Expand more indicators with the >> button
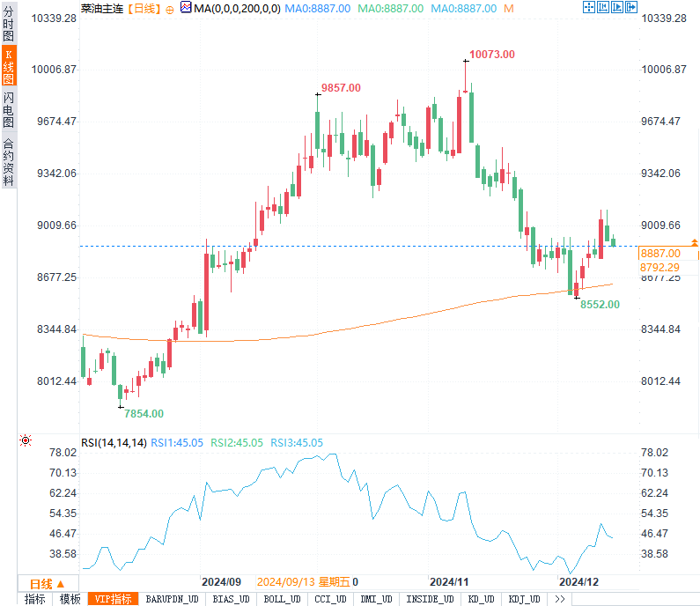The height and width of the screenshot is (606, 700). [x=559, y=599]
